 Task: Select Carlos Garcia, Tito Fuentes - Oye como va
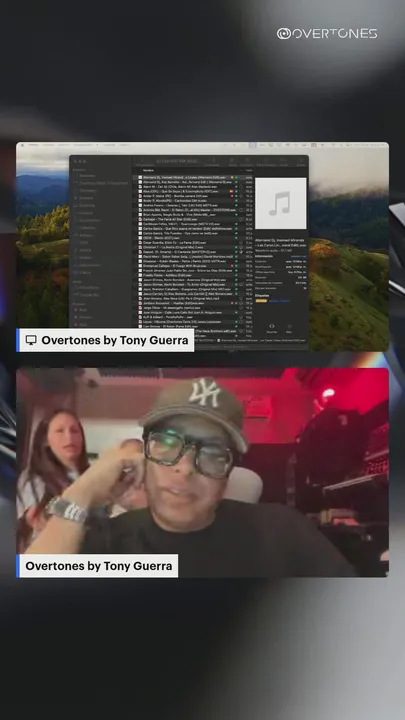[195, 233]
